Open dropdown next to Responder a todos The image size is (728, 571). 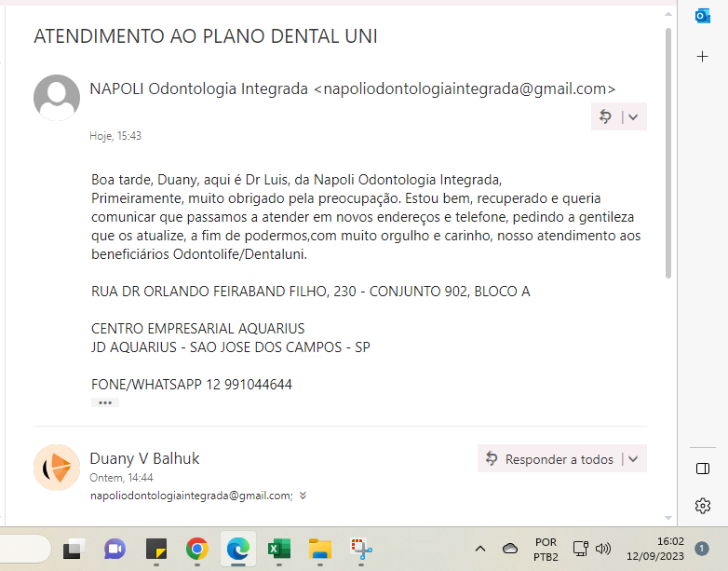click(x=633, y=459)
